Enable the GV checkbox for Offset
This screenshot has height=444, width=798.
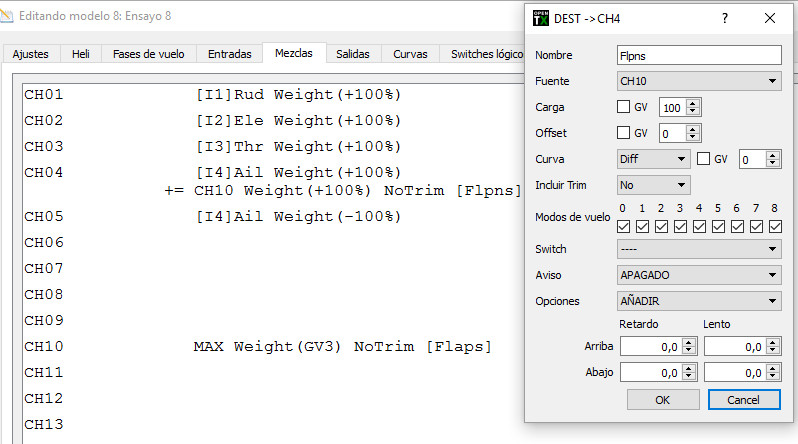click(x=624, y=133)
